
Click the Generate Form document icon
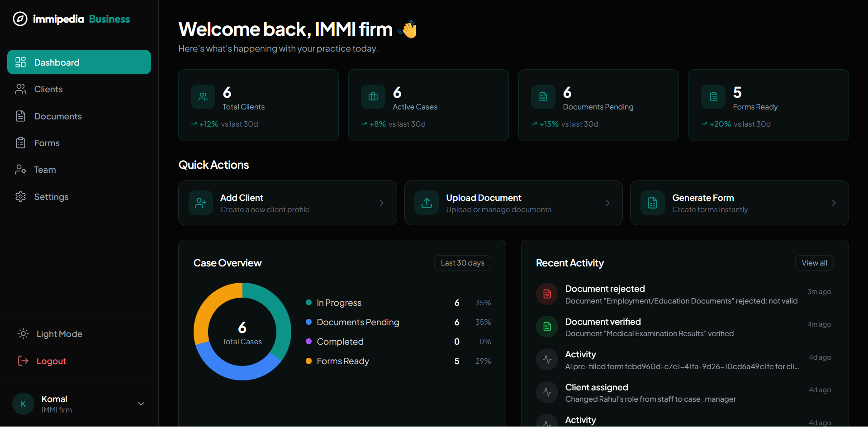pos(653,203)
